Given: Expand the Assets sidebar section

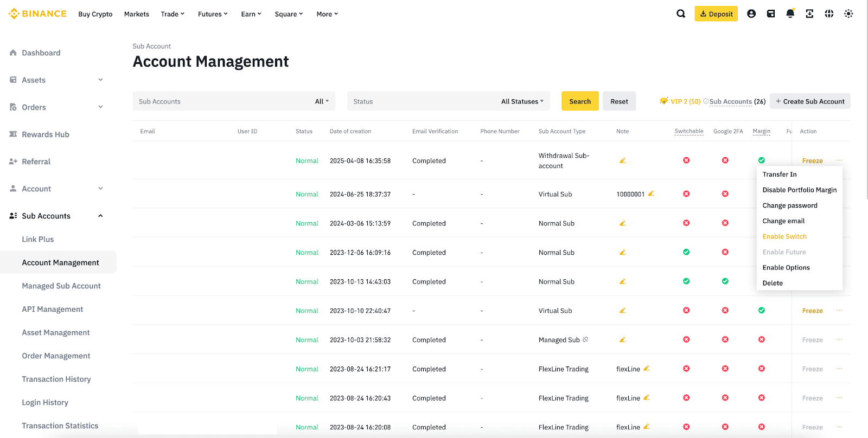Looking at the screenshot, I should [x=100, y=80].
